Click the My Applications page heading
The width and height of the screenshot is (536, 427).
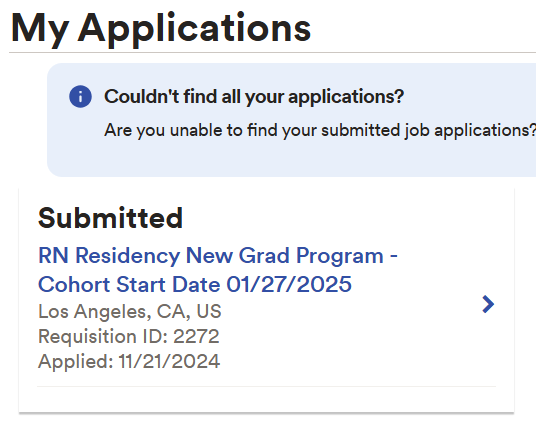coord(161,28)
